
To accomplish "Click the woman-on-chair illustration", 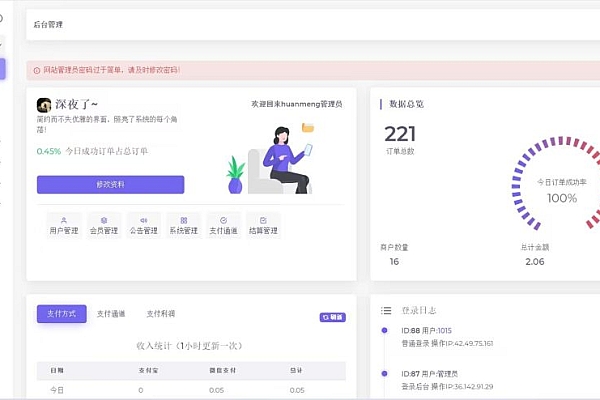I will tap(271, 160).
